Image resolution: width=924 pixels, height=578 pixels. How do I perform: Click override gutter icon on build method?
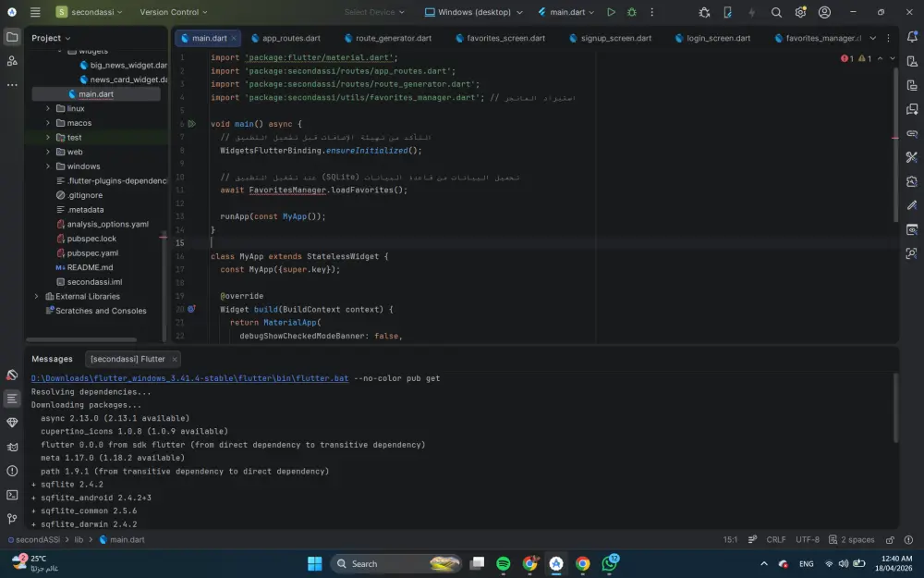(191, 309)
